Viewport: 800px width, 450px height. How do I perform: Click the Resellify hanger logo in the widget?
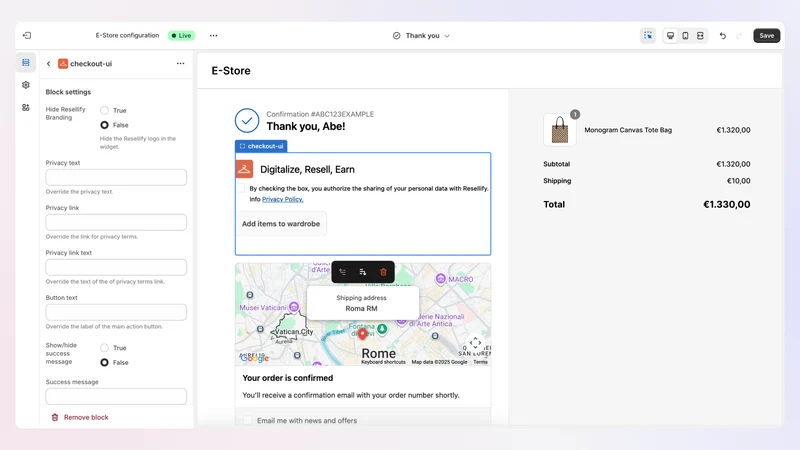[x=244, y=169]
